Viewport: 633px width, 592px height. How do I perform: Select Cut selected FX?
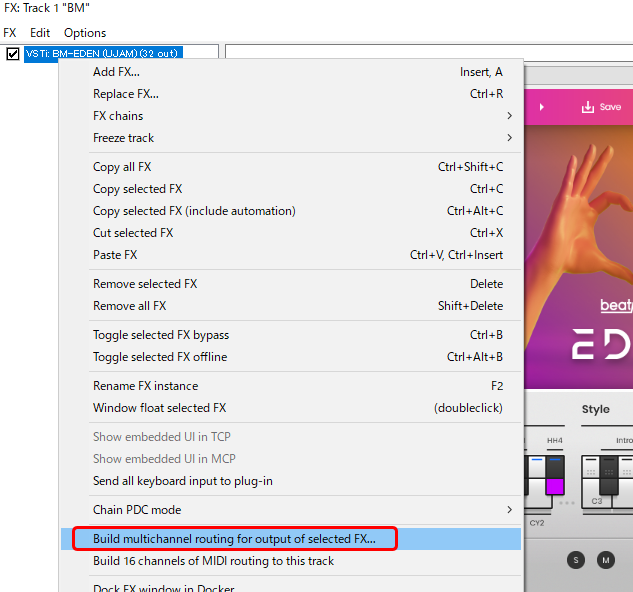[x=291, y=233]
